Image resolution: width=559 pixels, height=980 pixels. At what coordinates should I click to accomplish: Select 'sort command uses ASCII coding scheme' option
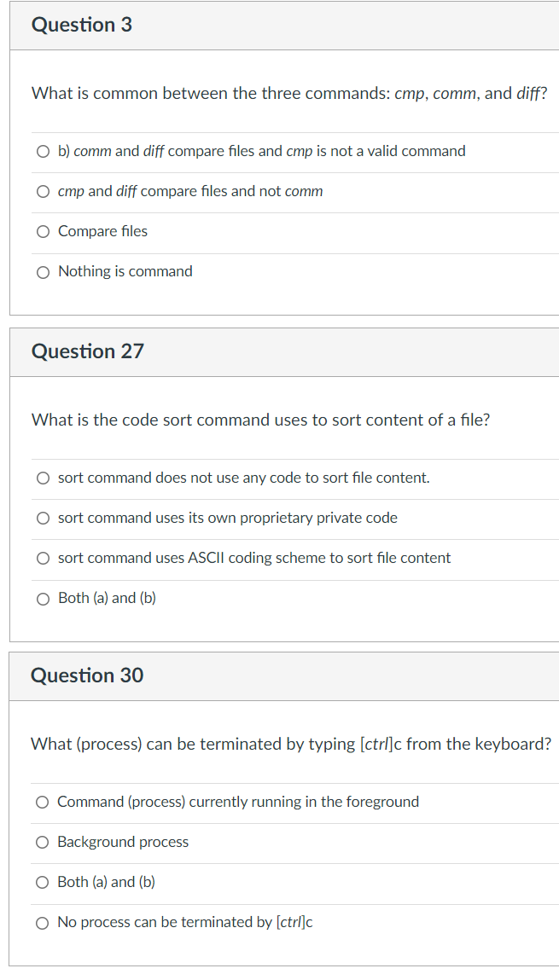[43, 558]
